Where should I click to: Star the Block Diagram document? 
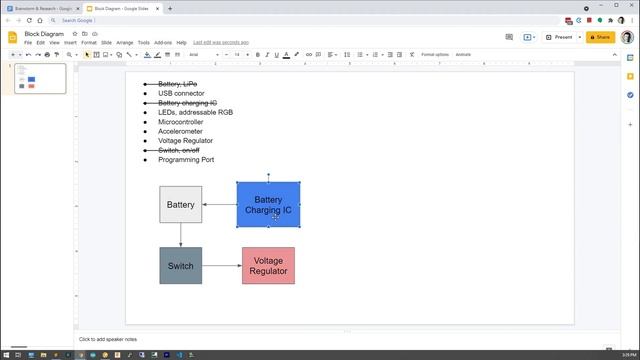coord(75,34)
